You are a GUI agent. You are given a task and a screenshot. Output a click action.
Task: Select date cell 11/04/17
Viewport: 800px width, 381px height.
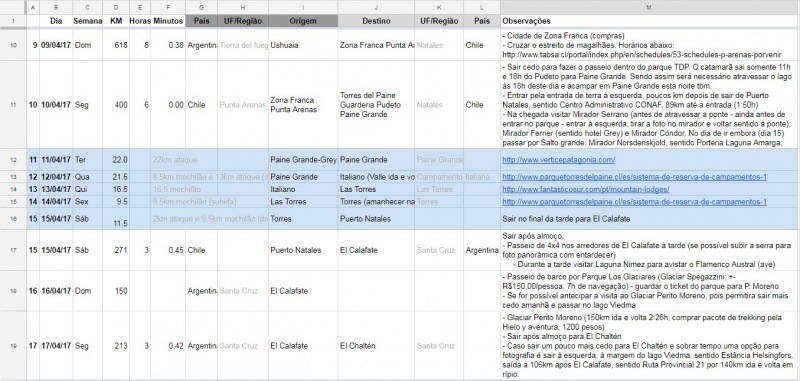(56, 160)
